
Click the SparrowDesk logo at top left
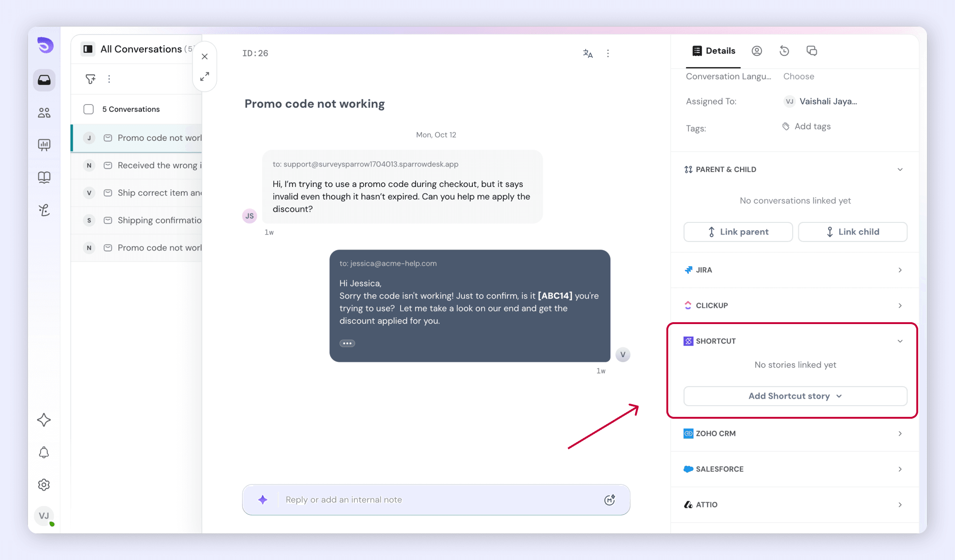tap(45, 45)
